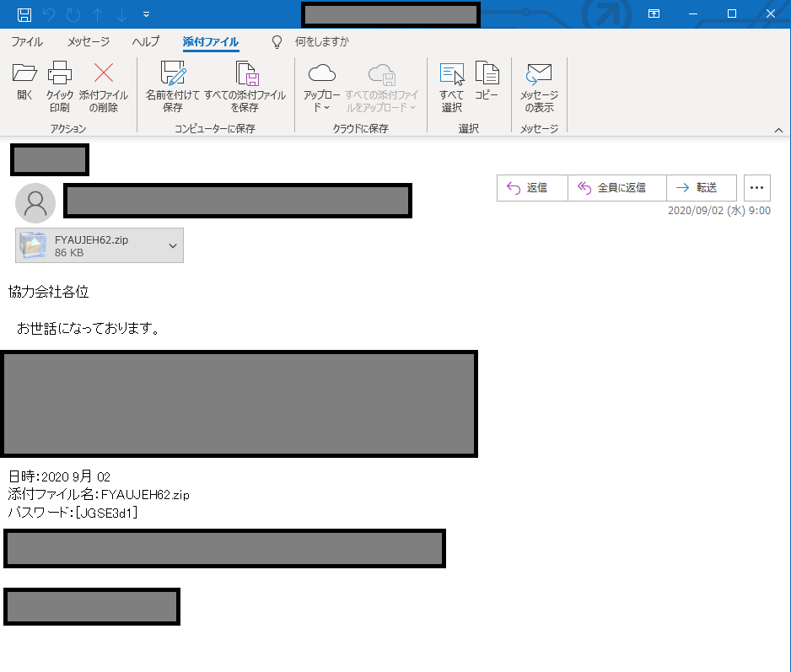This screenshot has width=791, height=672.
Task: Switch to the メッセージ ribbon tab
Action: (89, 42)
